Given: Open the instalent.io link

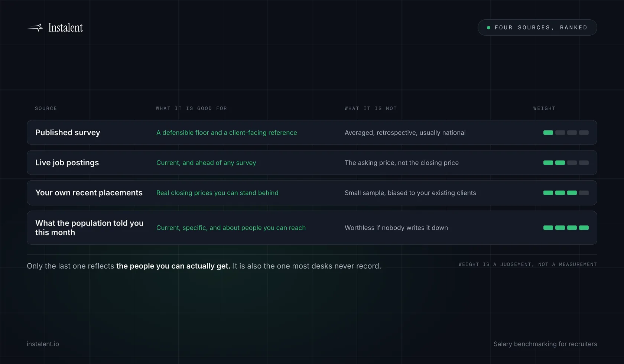Looking at the screenshot, I should tap(43, 344).
